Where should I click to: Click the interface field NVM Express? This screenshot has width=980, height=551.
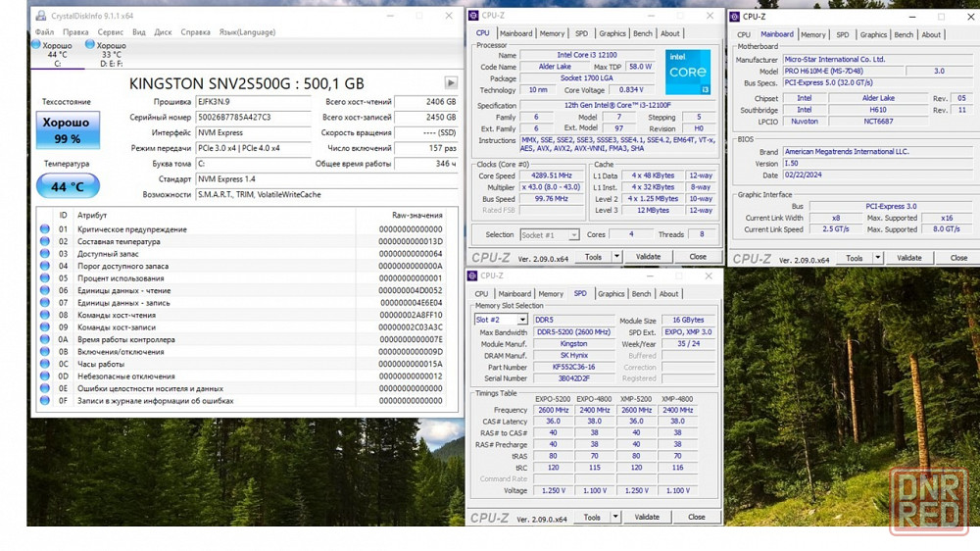253,132
